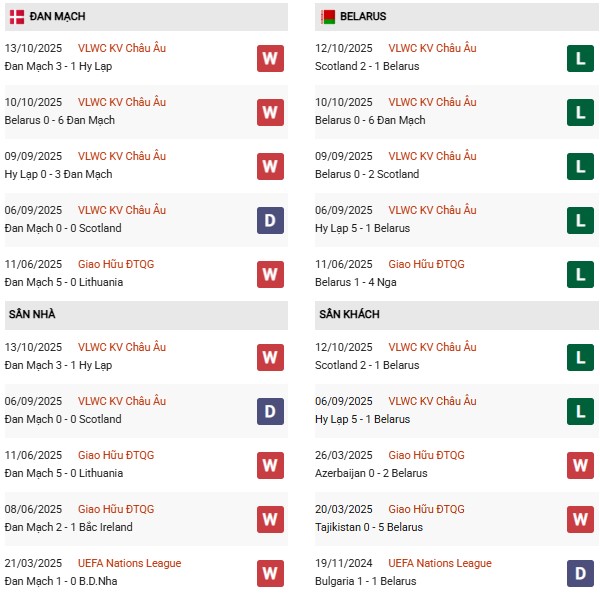The height and width of the screenshot is (595, 600).
Task: Click D badge for Bulgaria 1-1 Belarus
Action: point(580,573)
